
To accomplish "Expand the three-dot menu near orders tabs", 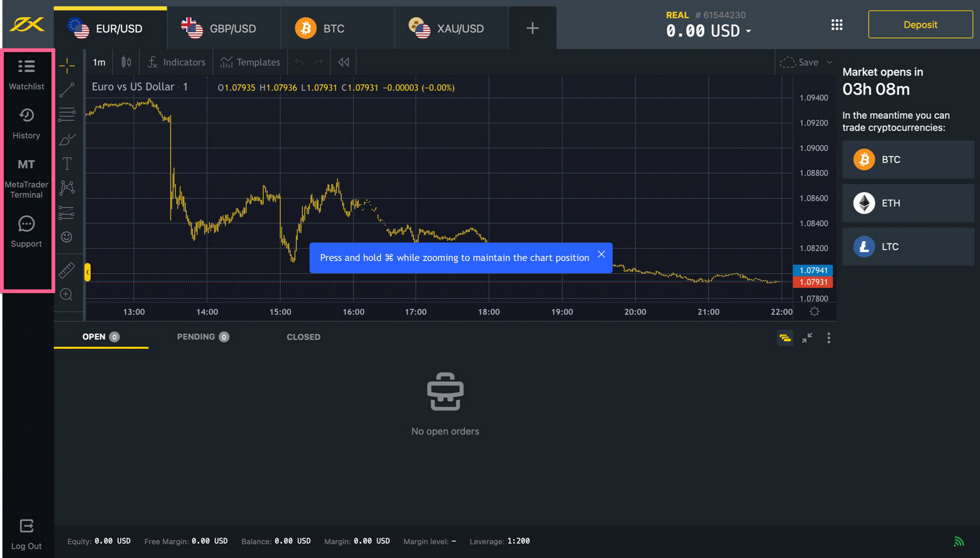I will pyautogui.click(x=828, y=338).
